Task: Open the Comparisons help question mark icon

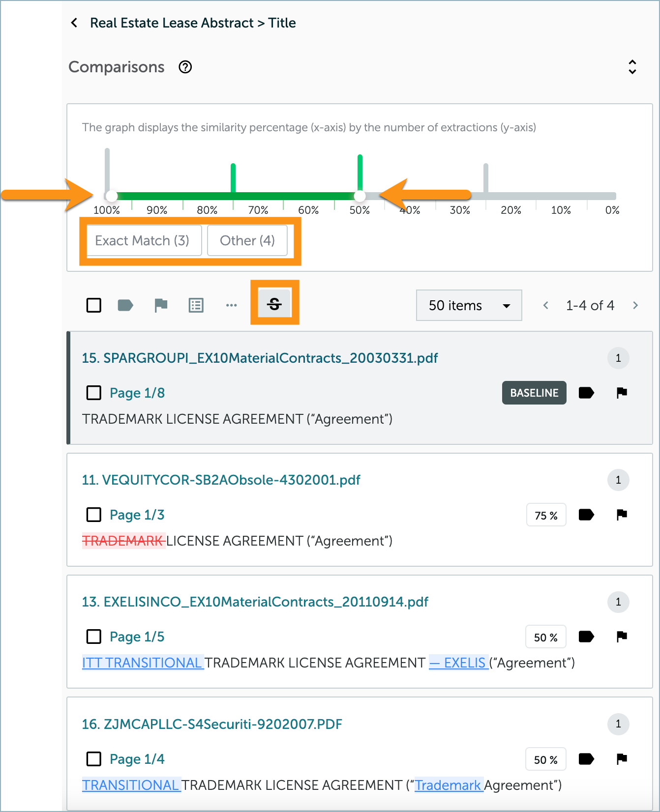Action: 185,67
